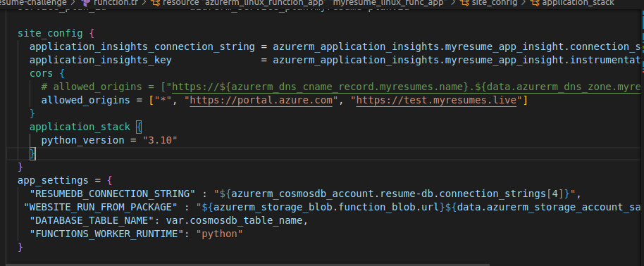Viewport: 644px width, 266px height.
Task: Click the chevron before application_stack breadcrumb
Action: (524, 3)
